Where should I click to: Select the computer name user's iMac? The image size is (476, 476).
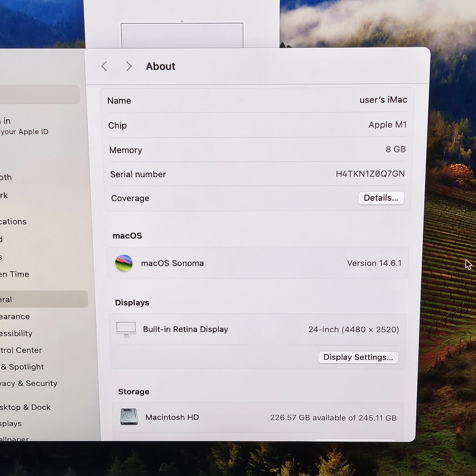coord(383,100)
